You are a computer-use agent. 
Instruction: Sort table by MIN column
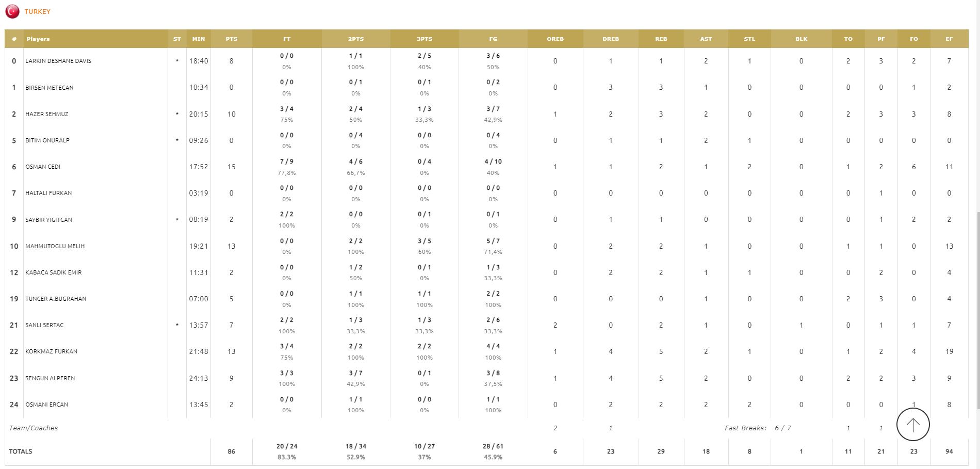coord(199,39)
